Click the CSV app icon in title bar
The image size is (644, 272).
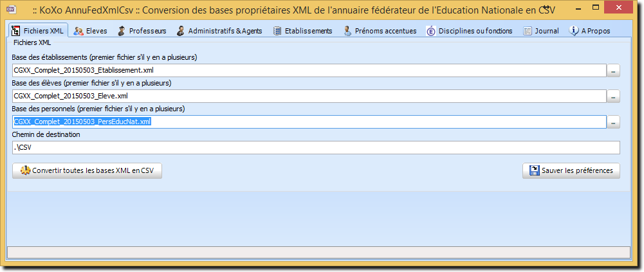(x=12, y=8)
